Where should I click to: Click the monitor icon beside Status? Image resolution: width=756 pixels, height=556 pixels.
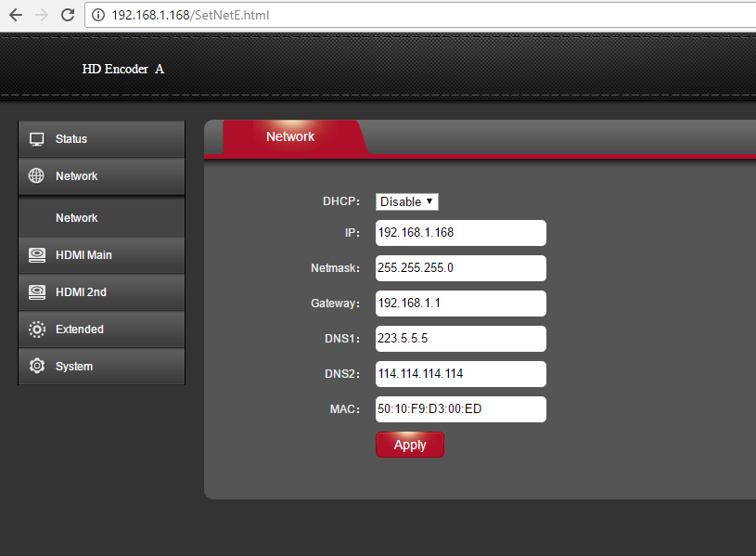click(x=37, y=139)
